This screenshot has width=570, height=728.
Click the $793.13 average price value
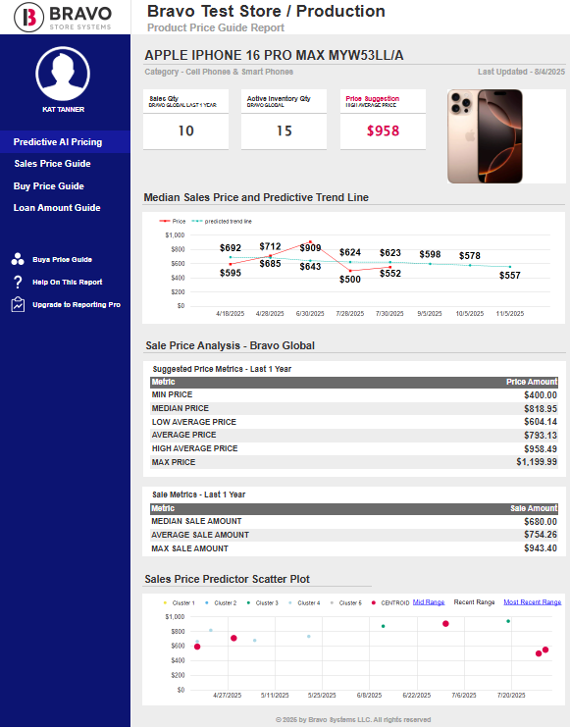point(541,435)
